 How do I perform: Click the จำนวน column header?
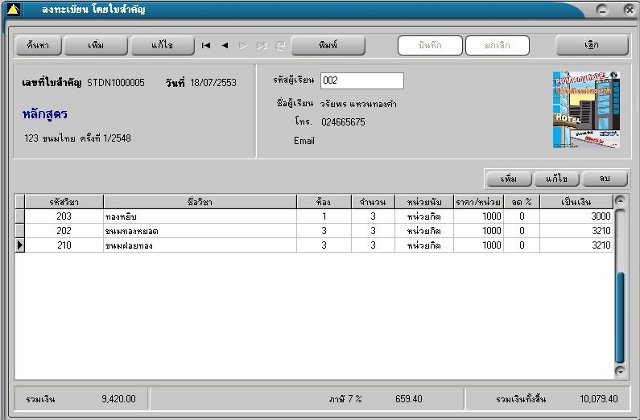pos(373,202)
